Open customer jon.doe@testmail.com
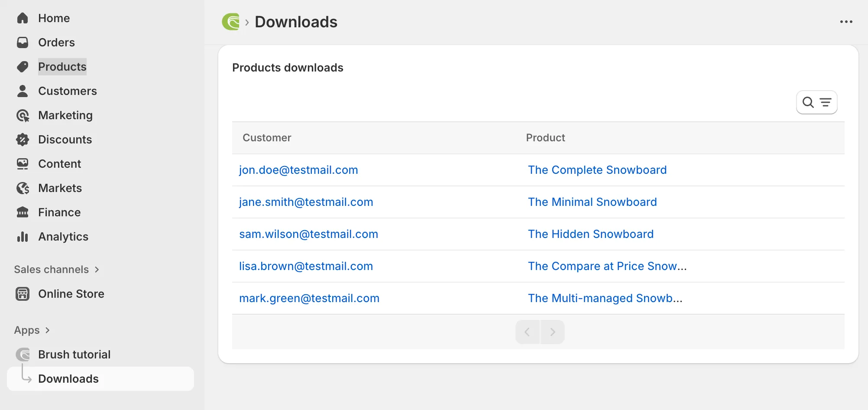The image size is (868, 410). pos(298,170)
